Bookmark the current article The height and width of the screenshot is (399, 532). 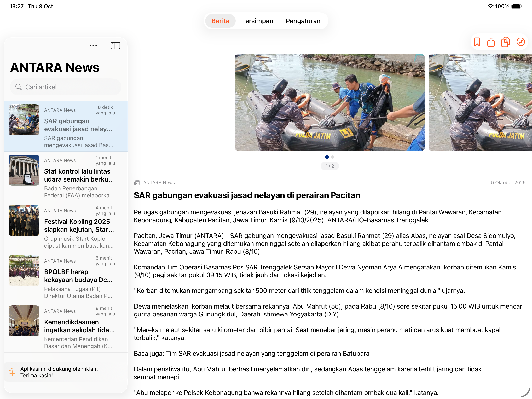[x=477, y=42]
